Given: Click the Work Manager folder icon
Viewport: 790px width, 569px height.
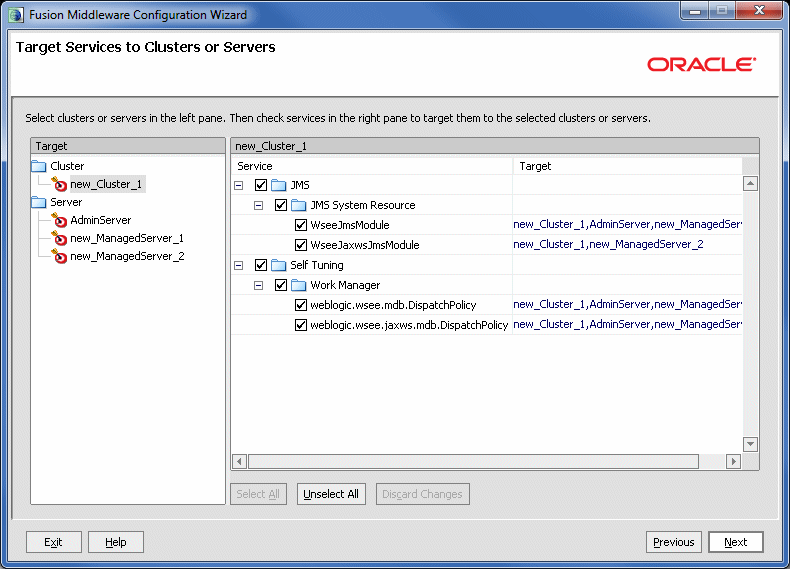Looking at the screenshot, I should [299, 285].
